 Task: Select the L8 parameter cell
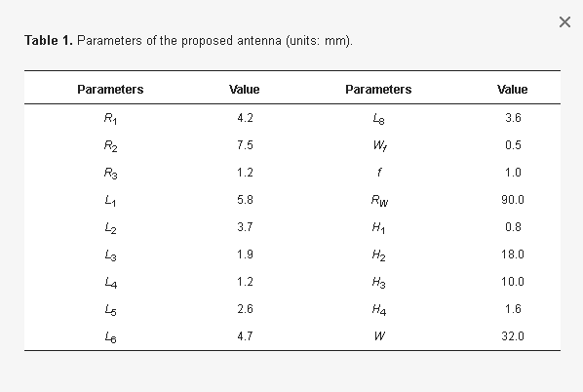click(x=379, y=119)
